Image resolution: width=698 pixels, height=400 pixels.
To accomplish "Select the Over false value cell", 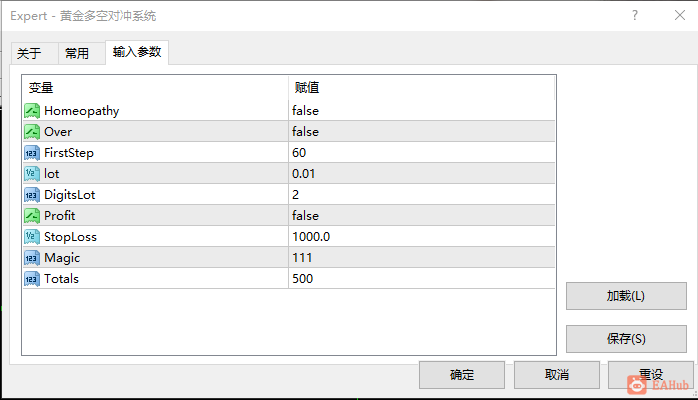I will [x=422, y=132].
